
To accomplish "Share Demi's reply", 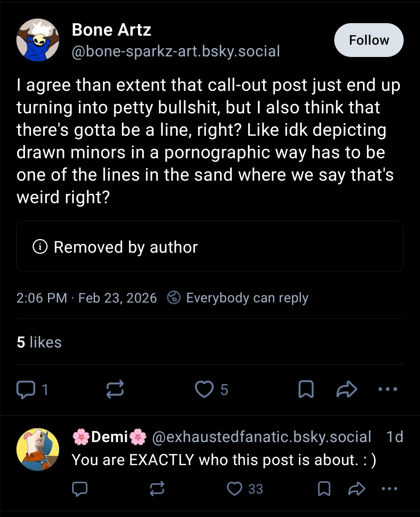I will 357,489.
